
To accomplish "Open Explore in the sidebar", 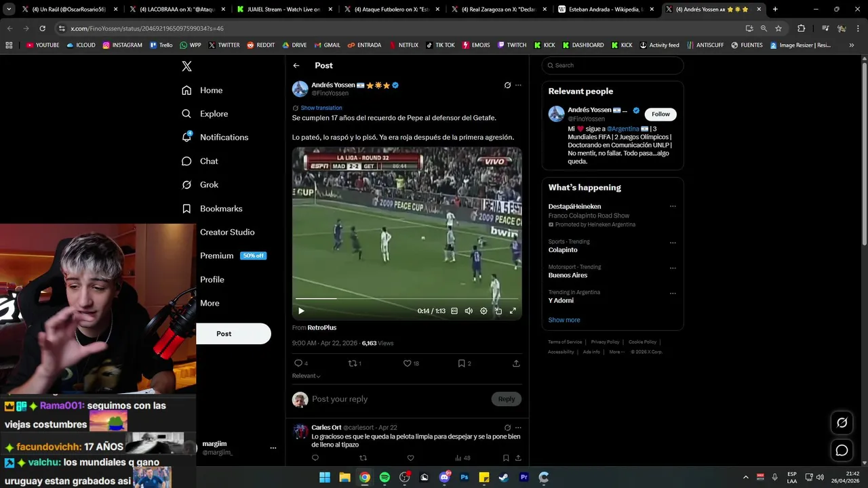I will pos(205,114).
